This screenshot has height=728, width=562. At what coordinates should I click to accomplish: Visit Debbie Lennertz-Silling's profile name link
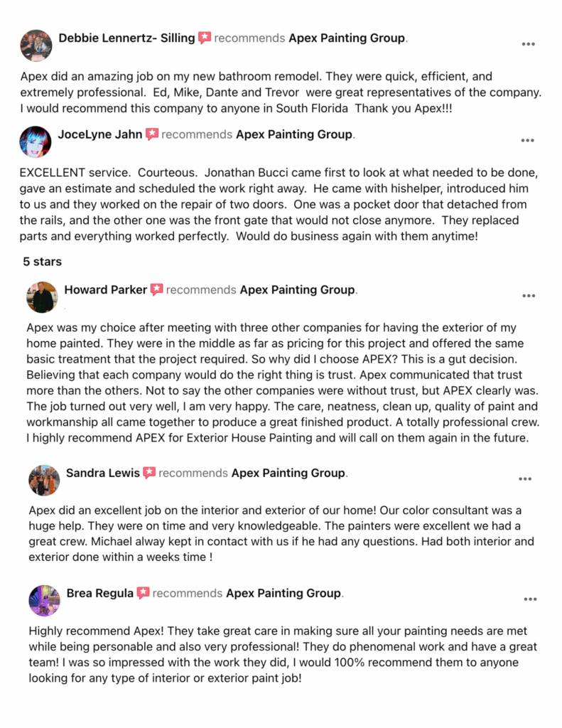coord(126,38)
